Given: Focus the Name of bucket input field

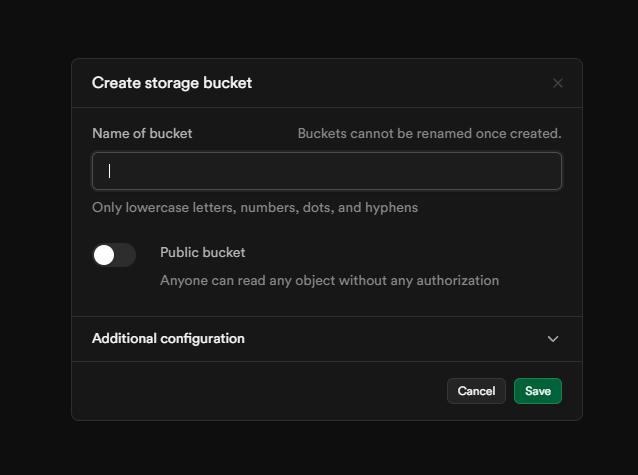Looking at the screenshot, I should 327,171.
